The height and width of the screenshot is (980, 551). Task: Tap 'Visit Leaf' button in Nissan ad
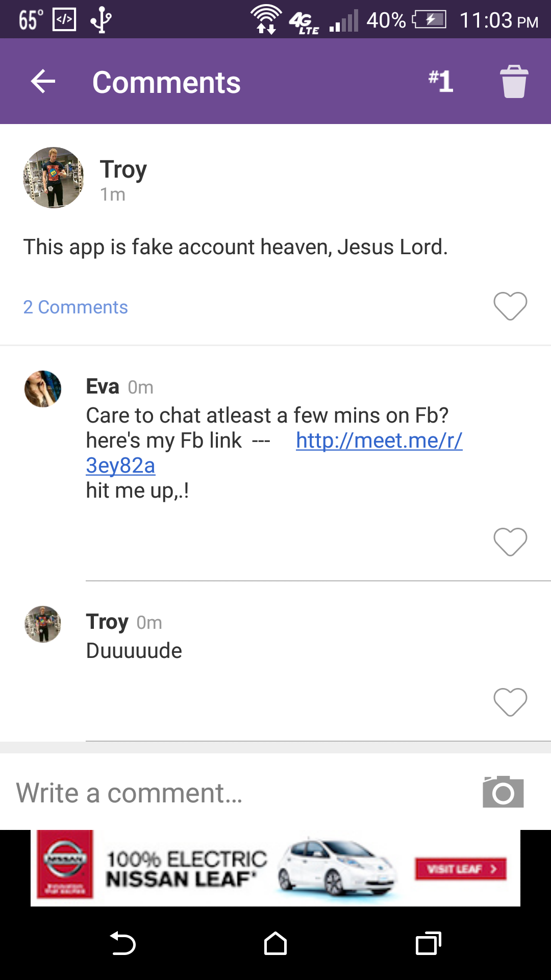(x=461, y=869)
